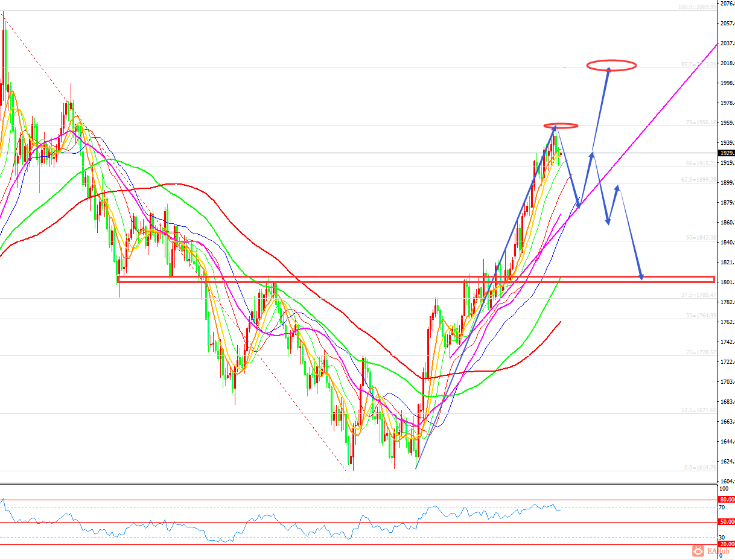Click the current price tag 1929
The width and height of the screenshot is (735, 560).
pos(726,153)
